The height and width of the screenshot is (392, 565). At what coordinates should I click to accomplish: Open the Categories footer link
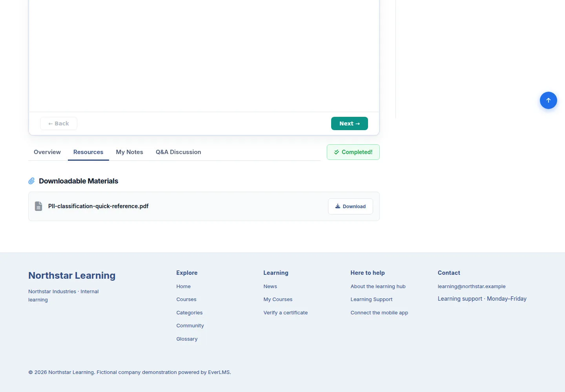190,313
